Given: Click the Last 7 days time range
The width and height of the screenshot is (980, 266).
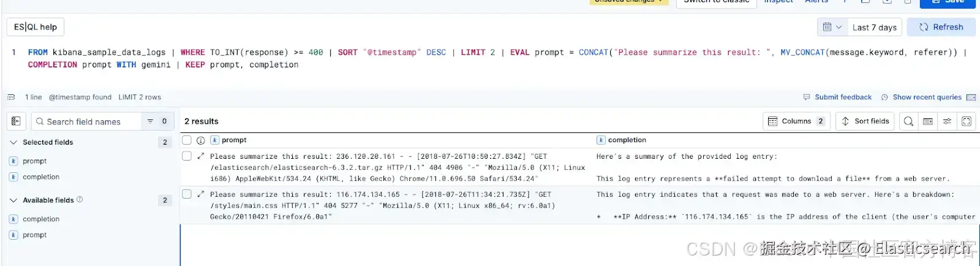Looking at the screenshot, I should [x=874, y=27].
